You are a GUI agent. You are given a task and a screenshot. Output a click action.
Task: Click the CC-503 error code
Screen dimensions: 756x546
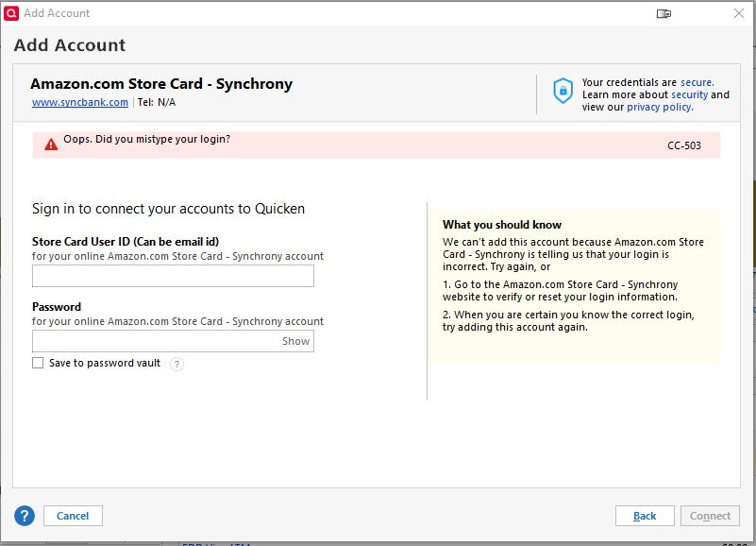coord(683,145)
